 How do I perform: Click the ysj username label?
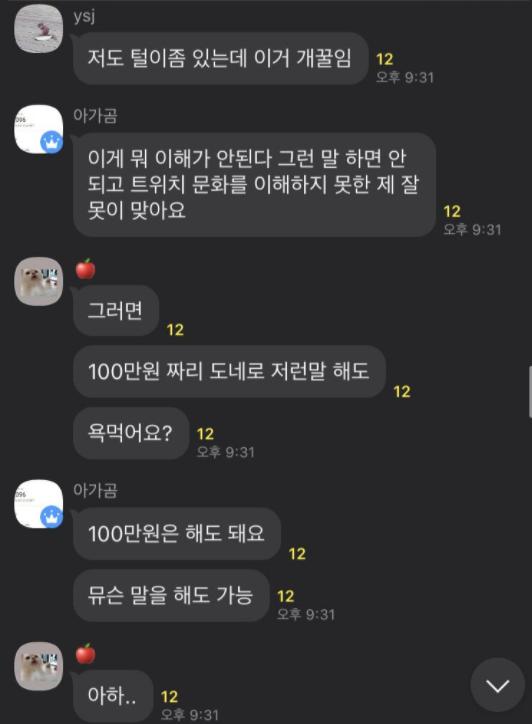click(84, 17)
